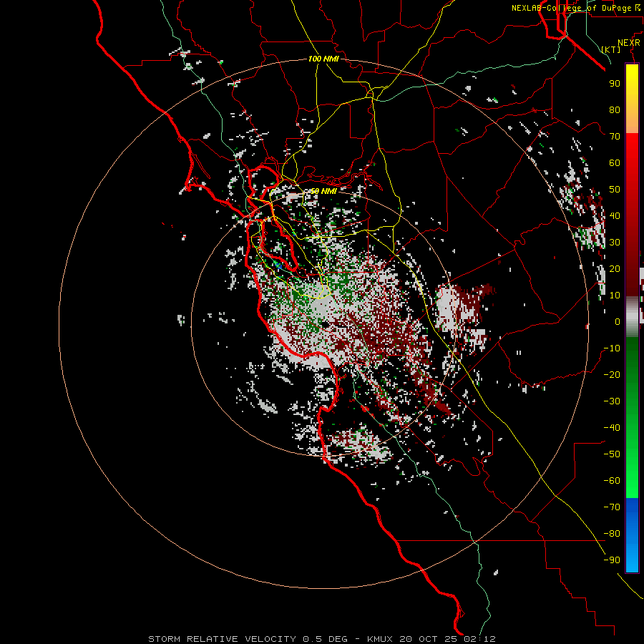Click the 70 value on the velocity scale
This screenshot has width=644, height=644.
click(615, 137)
